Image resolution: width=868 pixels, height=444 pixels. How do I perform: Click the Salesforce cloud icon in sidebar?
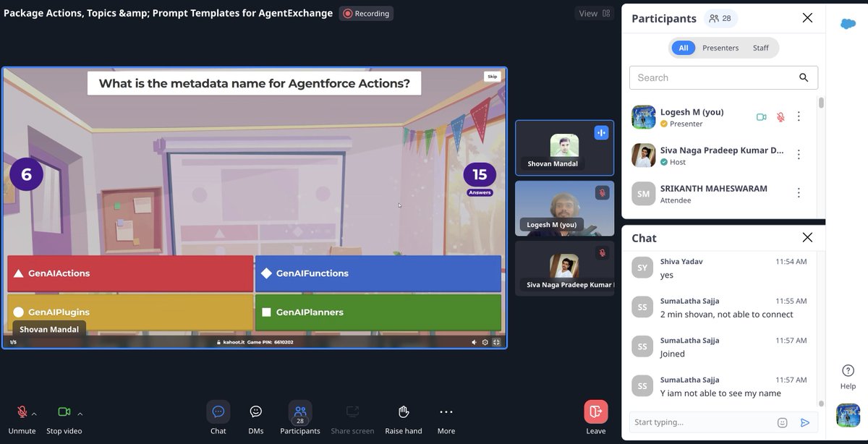click(848, 23)
